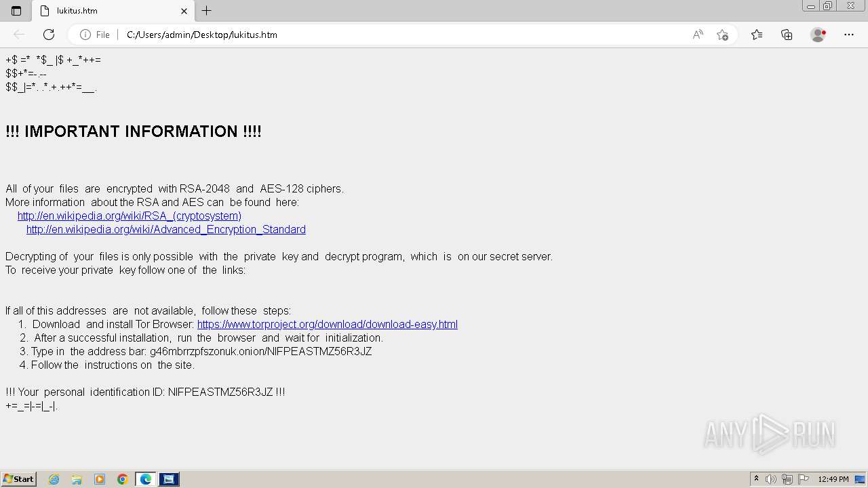
Task: Open the media player taskbar icon
Action: (x=100, y=479)
